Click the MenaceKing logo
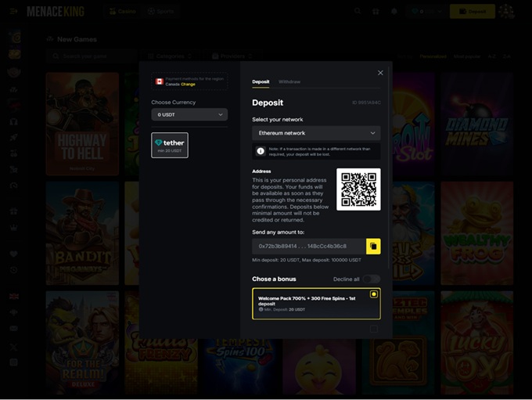This screenshot has width=532, height=400. pos(56,12)
